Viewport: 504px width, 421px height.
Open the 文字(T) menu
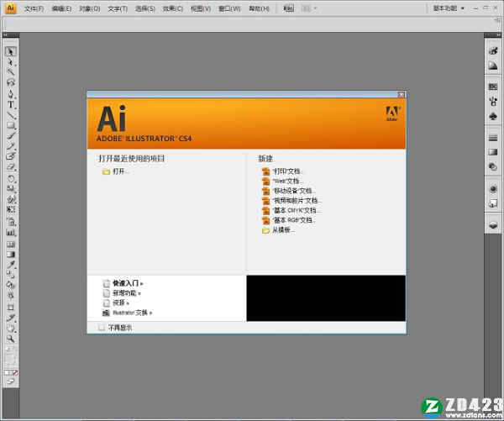pyautogui.click(x=118, y=8)
